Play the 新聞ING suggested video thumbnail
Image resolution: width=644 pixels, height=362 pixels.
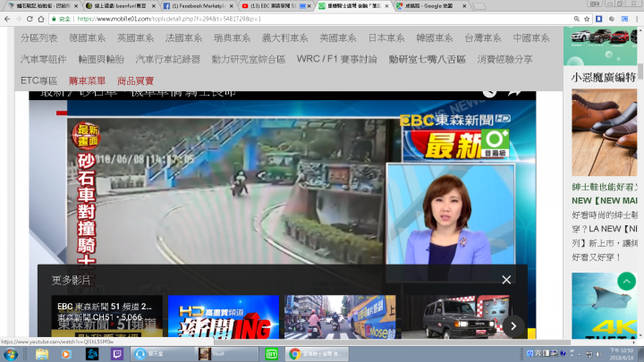tap(224, 316)
